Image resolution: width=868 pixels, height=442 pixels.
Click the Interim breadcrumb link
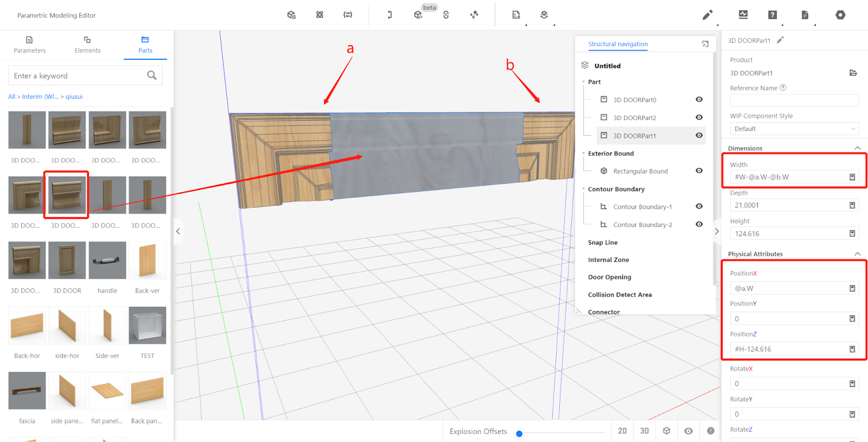(40, 97)
